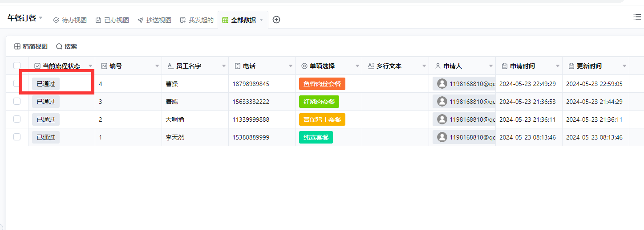
Task: Click the 精简视图 grid icon
Action: (x=17, y=46)
